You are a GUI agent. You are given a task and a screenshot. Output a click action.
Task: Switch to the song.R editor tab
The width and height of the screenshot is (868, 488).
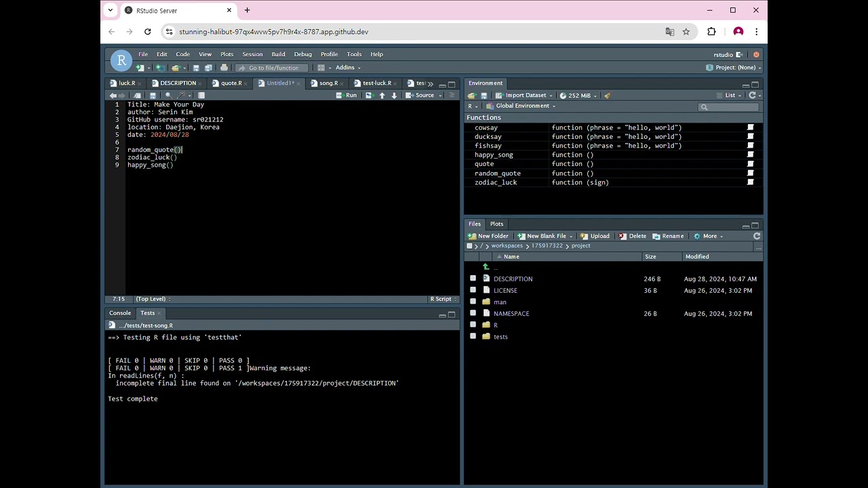coord(328,83)
